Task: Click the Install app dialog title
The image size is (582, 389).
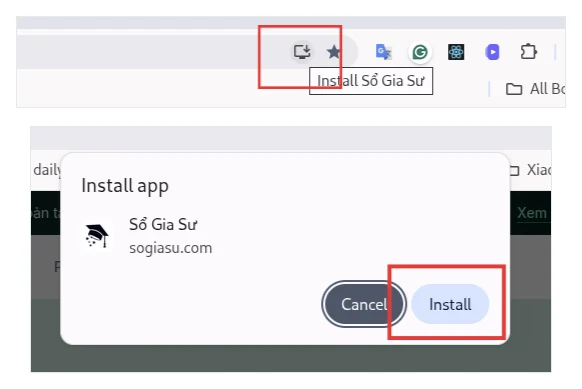Action: [x=125, y=186]
